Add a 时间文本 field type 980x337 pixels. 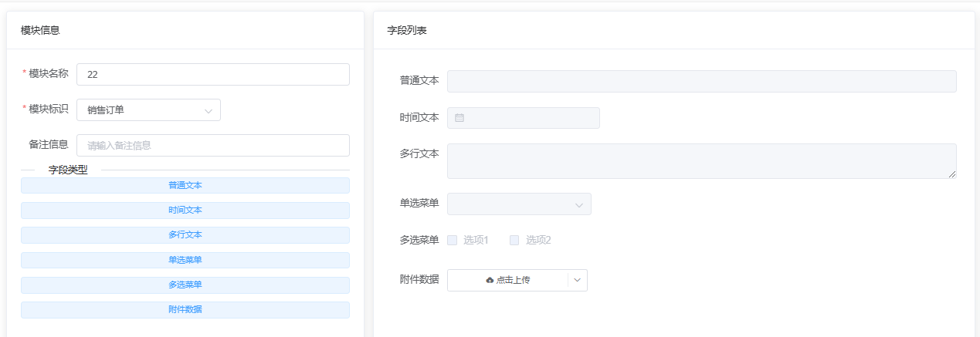(185, 211)
